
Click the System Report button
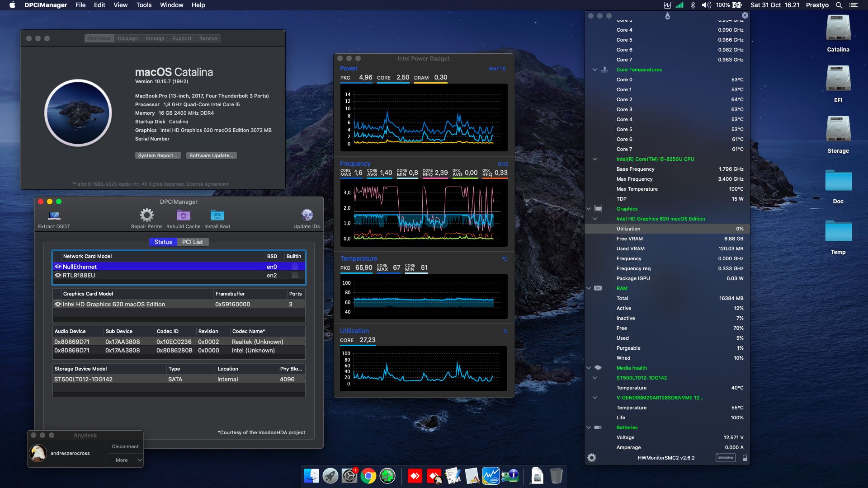point(158,155)
